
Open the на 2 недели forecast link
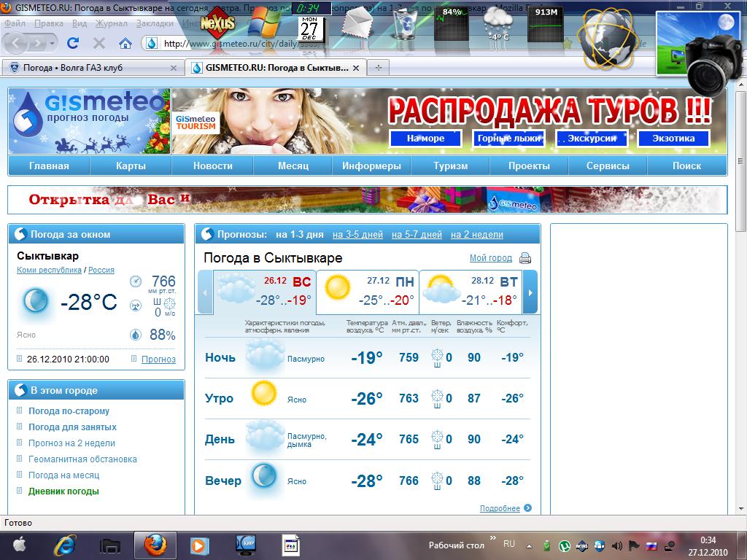477,234
